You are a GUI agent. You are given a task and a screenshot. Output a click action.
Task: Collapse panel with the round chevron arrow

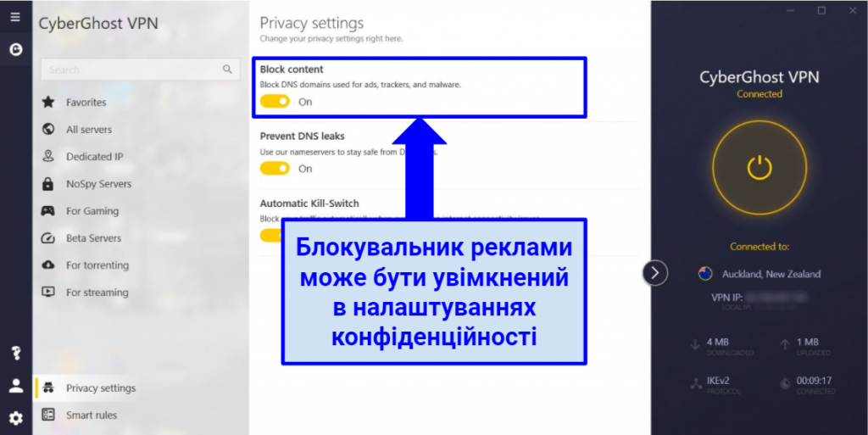[x=655, y=273]
